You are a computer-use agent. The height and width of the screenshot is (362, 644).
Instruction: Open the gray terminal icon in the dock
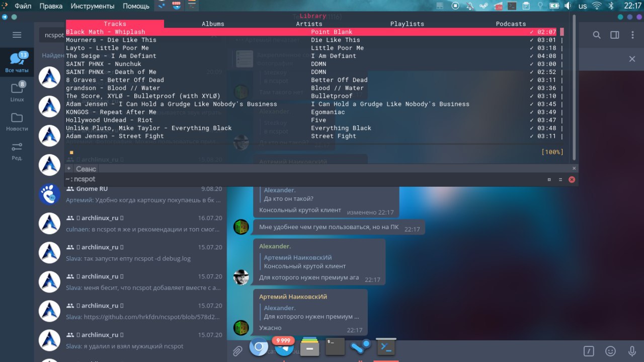(335, 346)
